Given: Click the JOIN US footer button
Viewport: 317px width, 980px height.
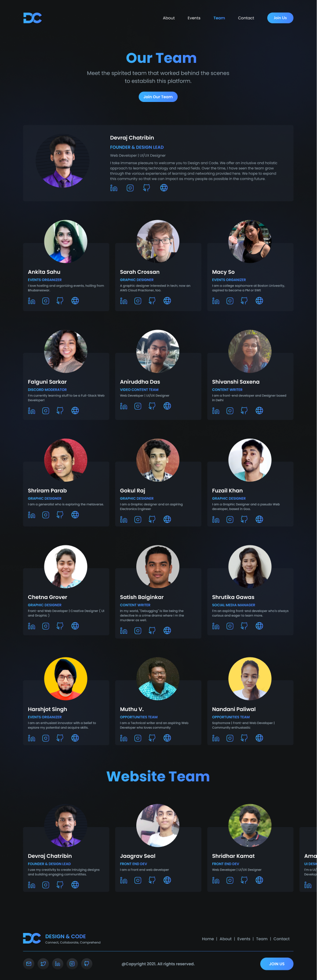Looking at the screenshot, I should tap(277, 964).
